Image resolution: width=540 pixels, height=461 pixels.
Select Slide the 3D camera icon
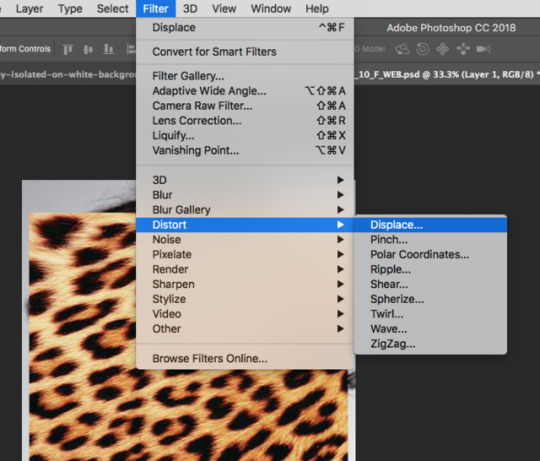pos(463,49)
